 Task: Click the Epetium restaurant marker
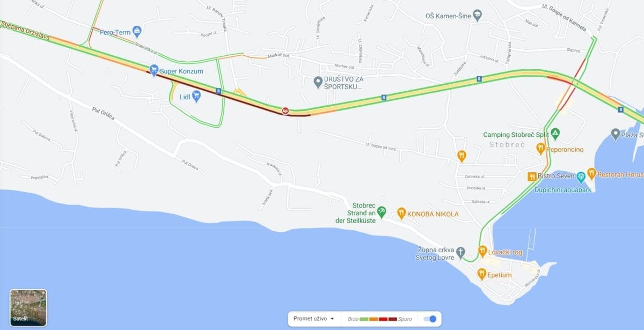[482, 275]
